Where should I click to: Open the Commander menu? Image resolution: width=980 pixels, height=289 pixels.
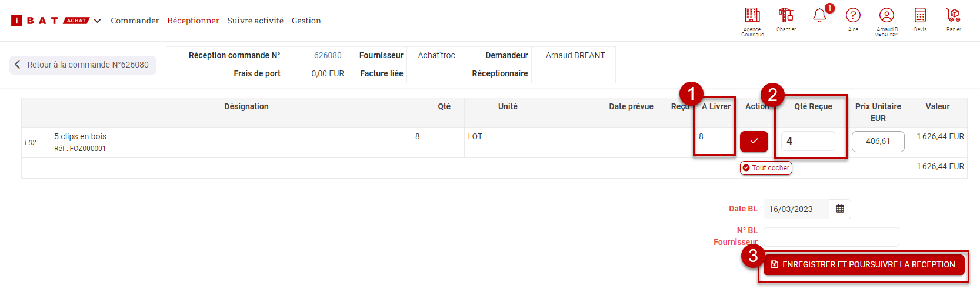tap(135, 21)
